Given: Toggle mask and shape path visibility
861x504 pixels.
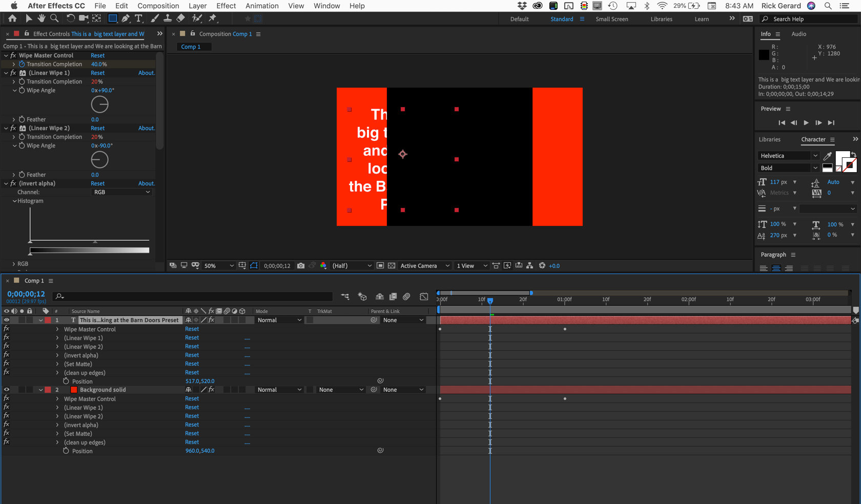Looking at the screenshot, I should 254,266.
